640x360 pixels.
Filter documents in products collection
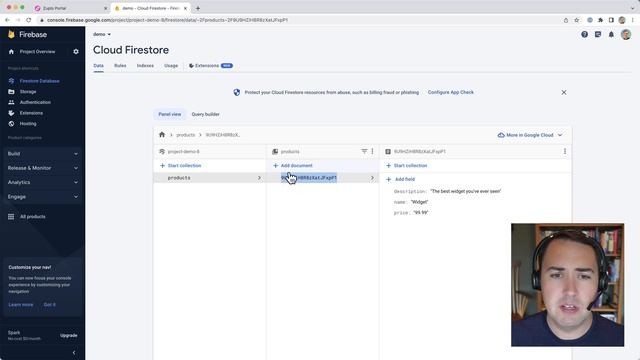(x=364, y=151)
